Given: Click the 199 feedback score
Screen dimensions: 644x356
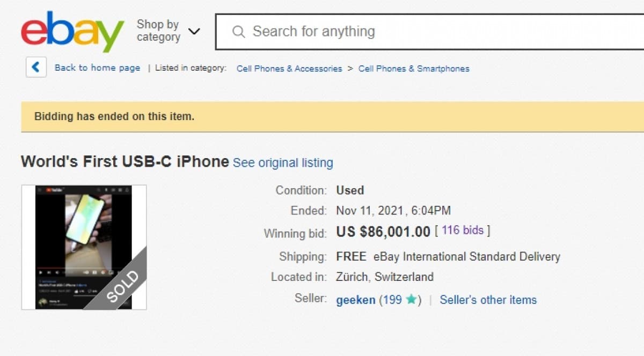Looking at the screenshot, I should tap(392, 300).
